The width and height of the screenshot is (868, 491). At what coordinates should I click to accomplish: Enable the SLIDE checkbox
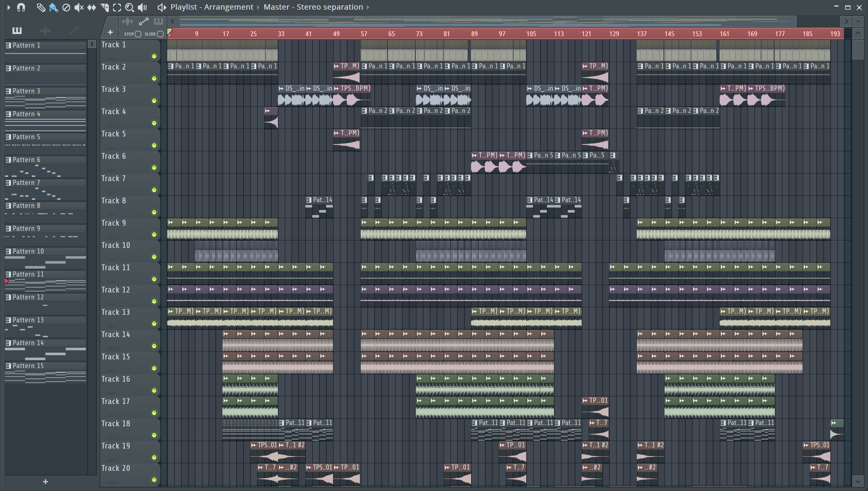coord(161,34)
